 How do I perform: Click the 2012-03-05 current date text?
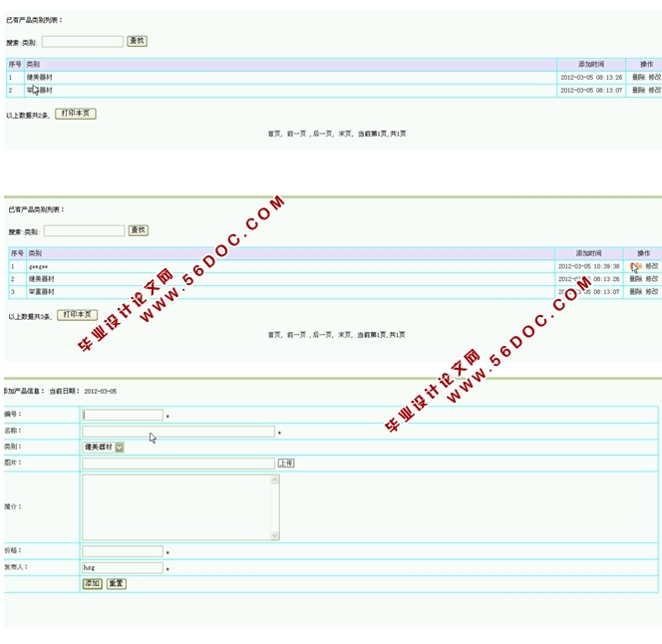(x=101, y=392)
